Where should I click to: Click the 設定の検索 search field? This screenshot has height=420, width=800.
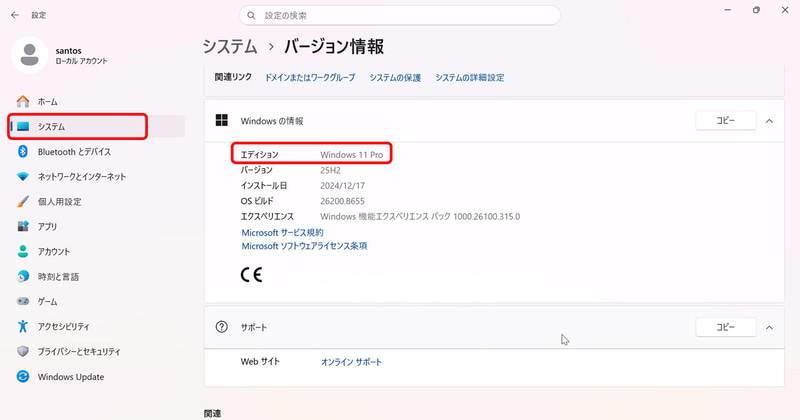399,16
